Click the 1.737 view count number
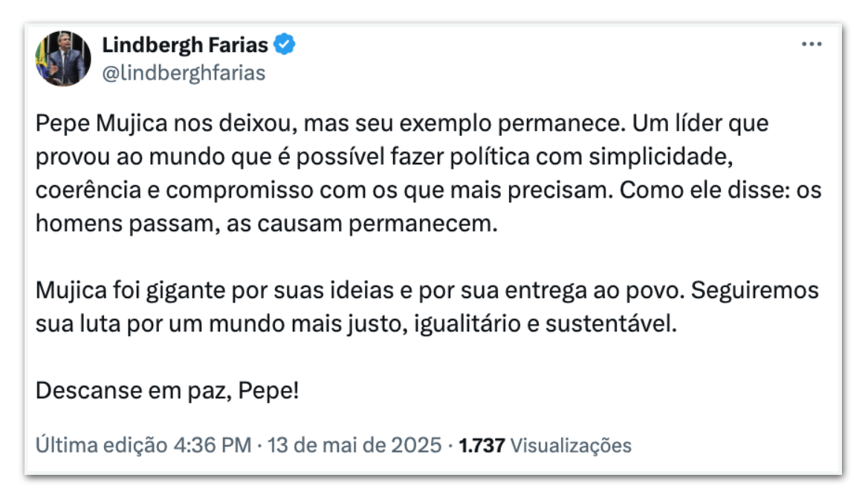Image resolution: width=868 pixels, height=501 pixels. [482, 445]
